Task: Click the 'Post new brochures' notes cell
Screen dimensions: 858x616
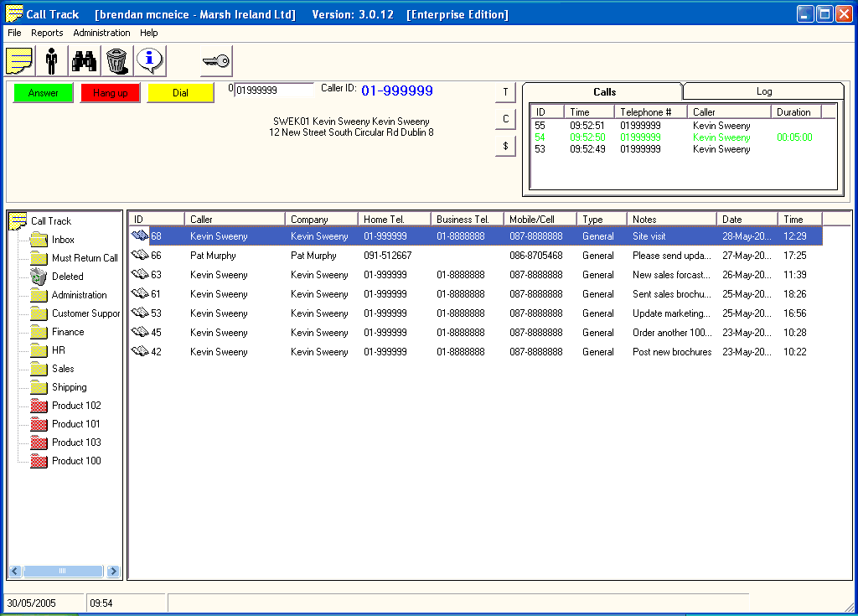Action: [672, 351]
